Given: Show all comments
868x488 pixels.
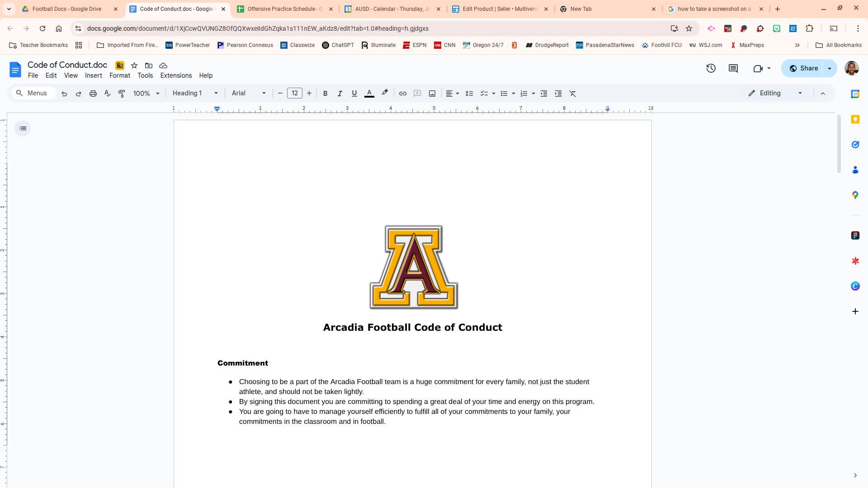Looking at the screenshot, I should point(733,68).
